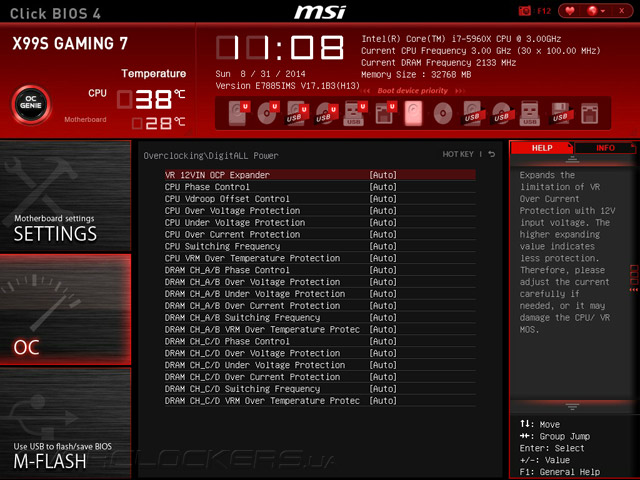Select DRAM CH_C/D Over Voltage Protection row
Screen dimensions: 640x480
point(320,353)
